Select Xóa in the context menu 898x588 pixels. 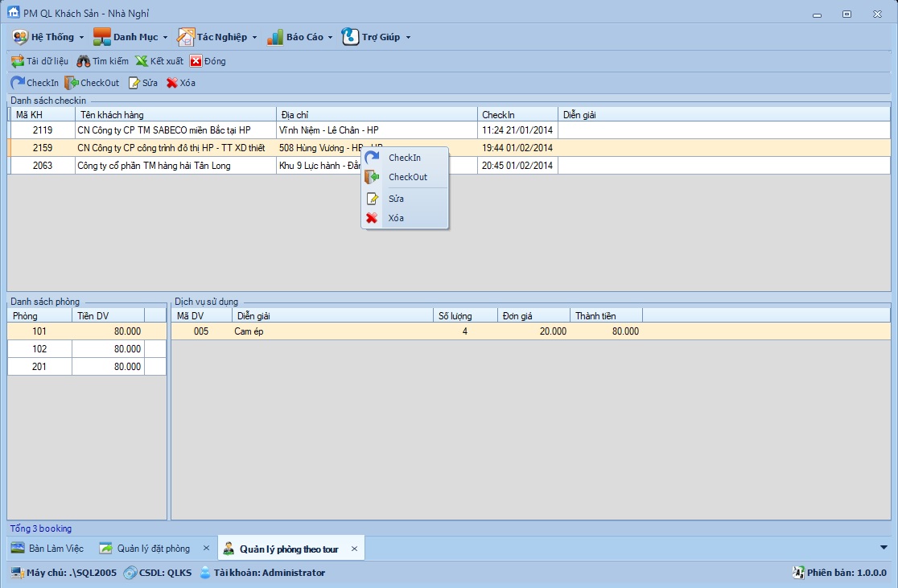(x=396, y=218)
